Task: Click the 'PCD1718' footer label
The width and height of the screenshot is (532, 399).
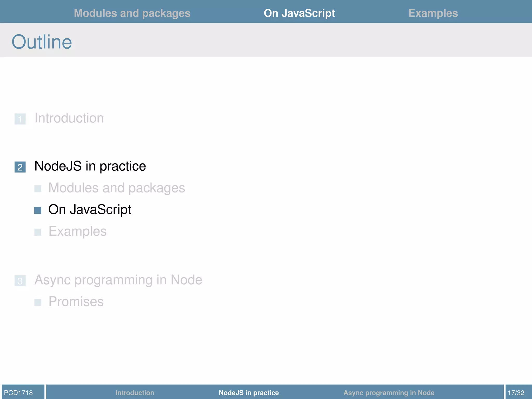Action: pos(18,393)
